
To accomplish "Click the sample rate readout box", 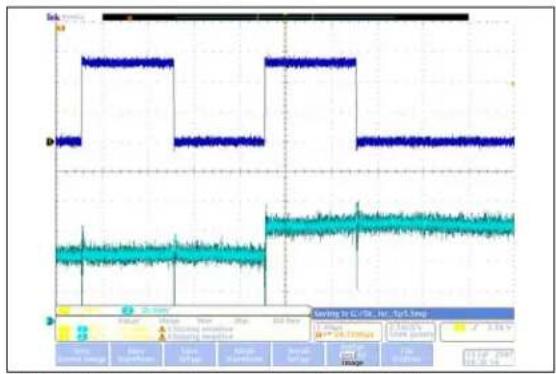I will tap(411, 331).
